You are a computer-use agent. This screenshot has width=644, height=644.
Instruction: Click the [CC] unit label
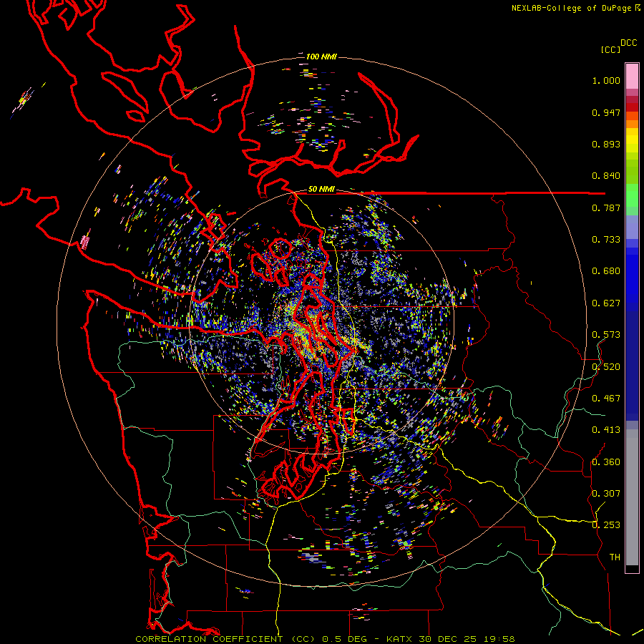[x=610, y=49]
